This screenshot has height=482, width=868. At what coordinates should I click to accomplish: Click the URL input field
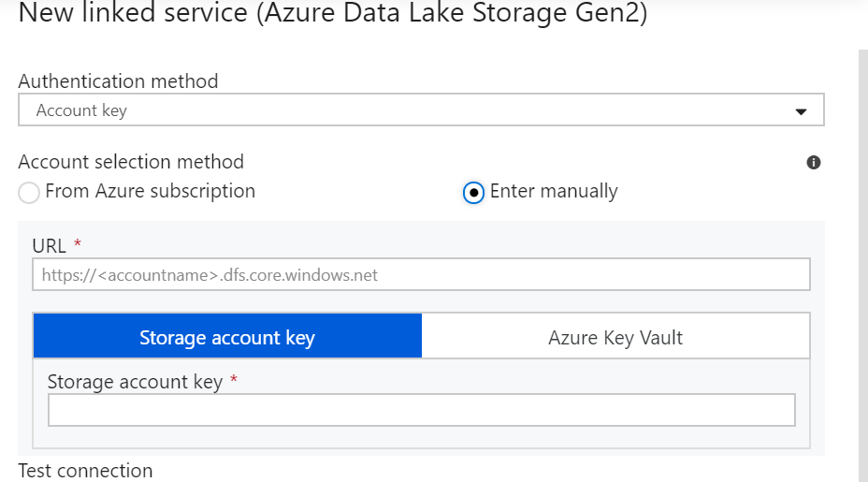[421, 274]
